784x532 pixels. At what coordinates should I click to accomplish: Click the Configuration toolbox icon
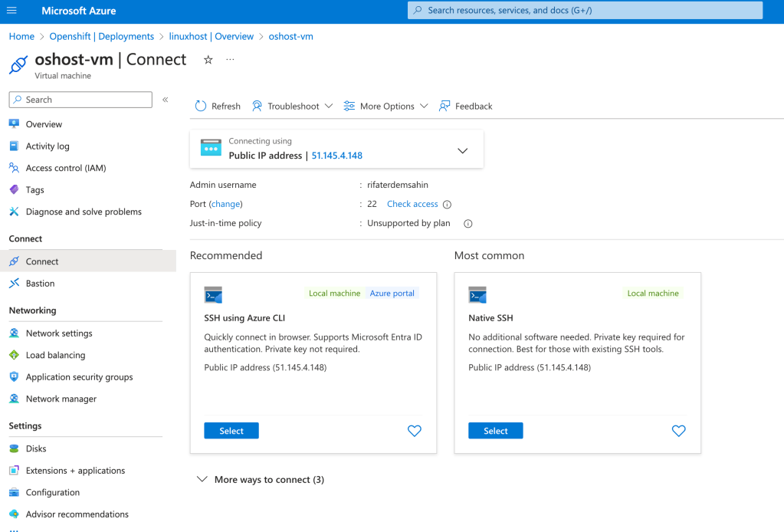click(14, 492)
